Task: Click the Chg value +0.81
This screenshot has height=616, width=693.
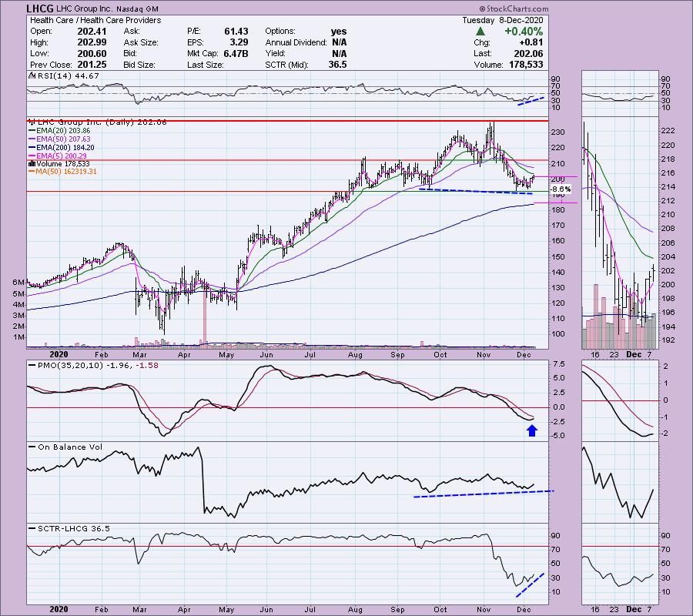Action: point(531,42)
